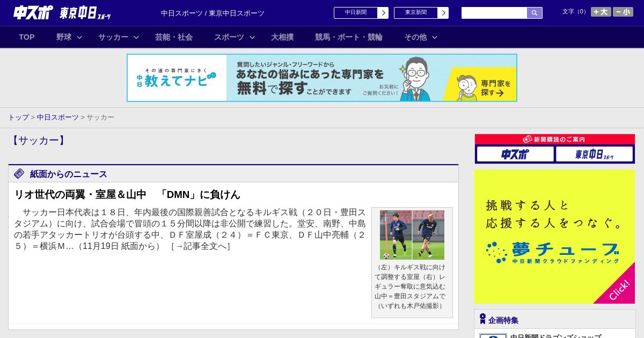The image size is (644, 338).
Task: Expand 野球 dropdown chevron
Action: (79, 37)
